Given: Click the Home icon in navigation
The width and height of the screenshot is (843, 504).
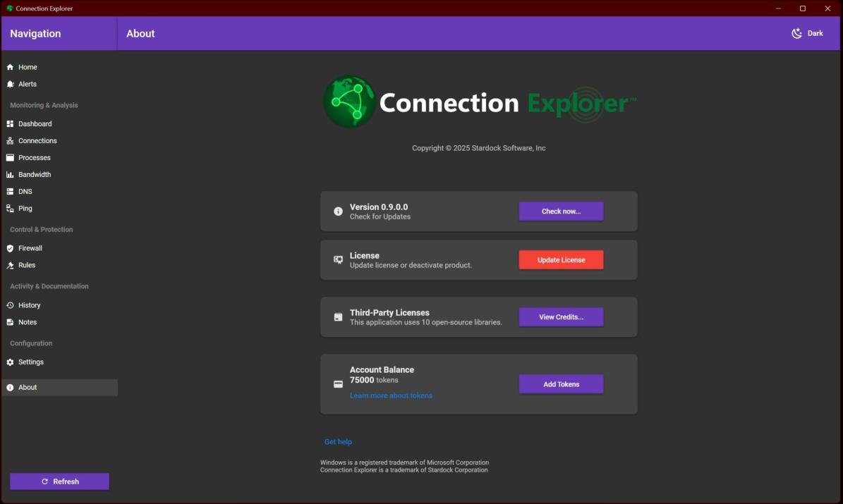Looking at the screenshot, I should pos(10,67).
